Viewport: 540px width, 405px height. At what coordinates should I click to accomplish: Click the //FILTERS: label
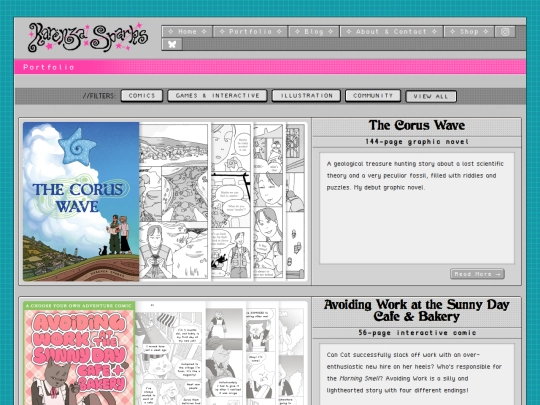99,96
